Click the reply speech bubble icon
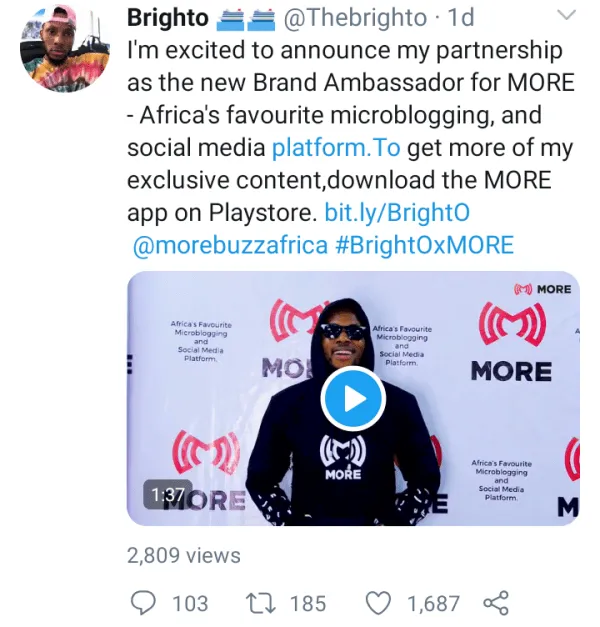The height and width of the screenshot is (627, 600). (x=144, y=603)
